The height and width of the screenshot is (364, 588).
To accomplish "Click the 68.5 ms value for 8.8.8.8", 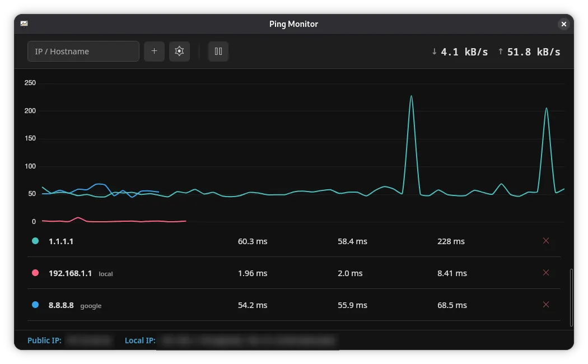I will (452, 305).
